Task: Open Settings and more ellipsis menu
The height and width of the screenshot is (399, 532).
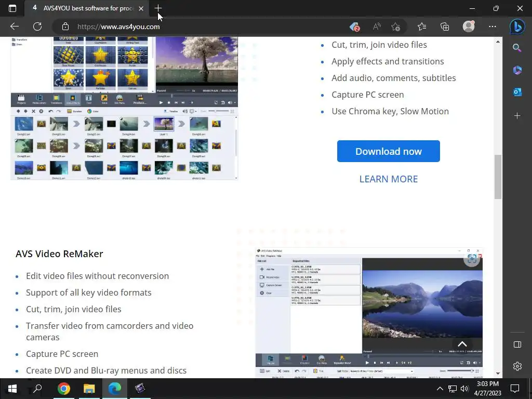Action: [x=493, y=26]
